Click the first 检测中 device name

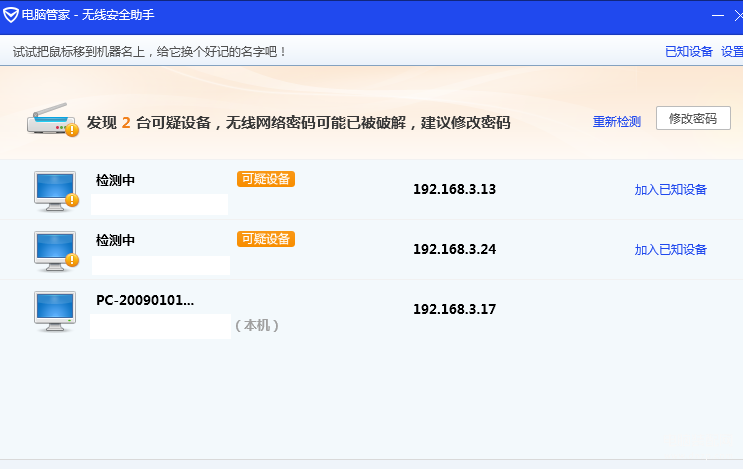(x=115, y=180)
